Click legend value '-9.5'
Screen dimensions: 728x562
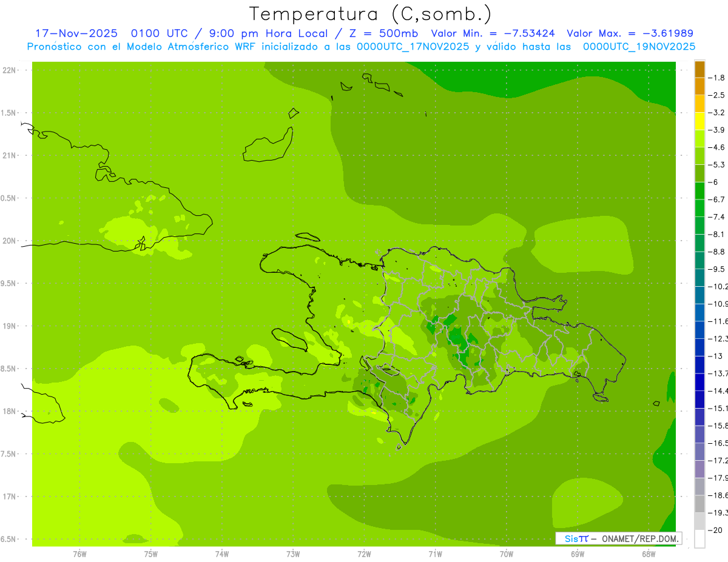pos(717,269)
